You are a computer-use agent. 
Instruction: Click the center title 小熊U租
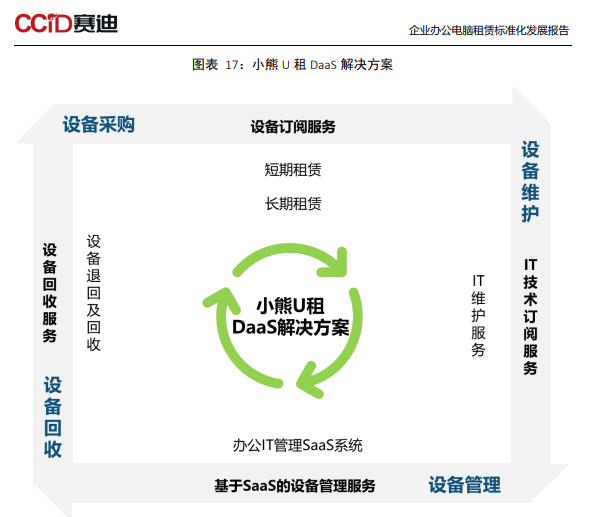click(x=291, y=306)
